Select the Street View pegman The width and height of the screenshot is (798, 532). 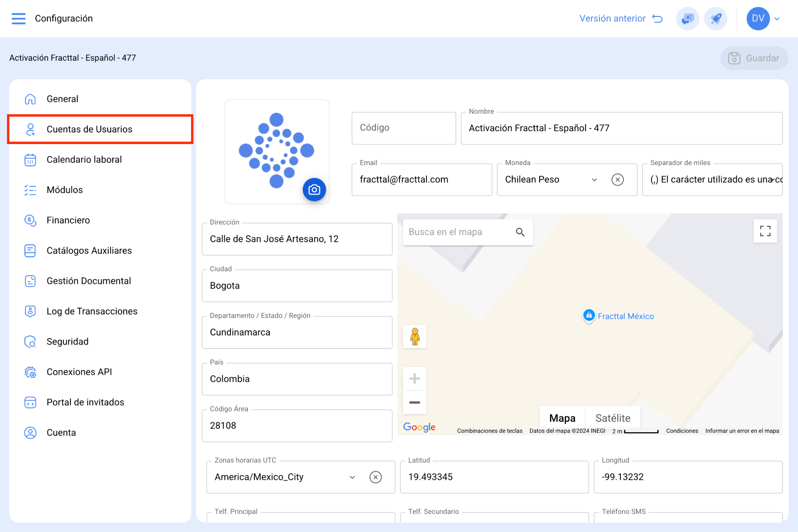tap(414, 337)
